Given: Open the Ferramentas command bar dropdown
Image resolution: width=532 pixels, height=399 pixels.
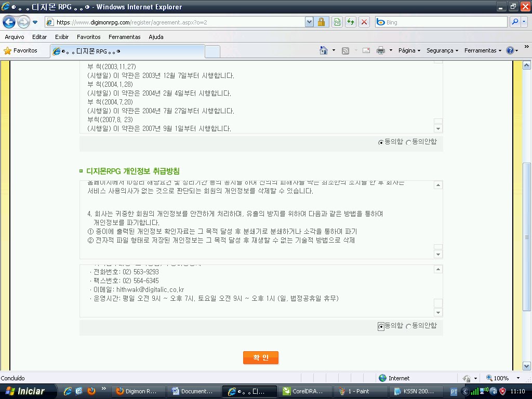Looking at the screenshot, I should pyautogui.click(x=483, y=50).
